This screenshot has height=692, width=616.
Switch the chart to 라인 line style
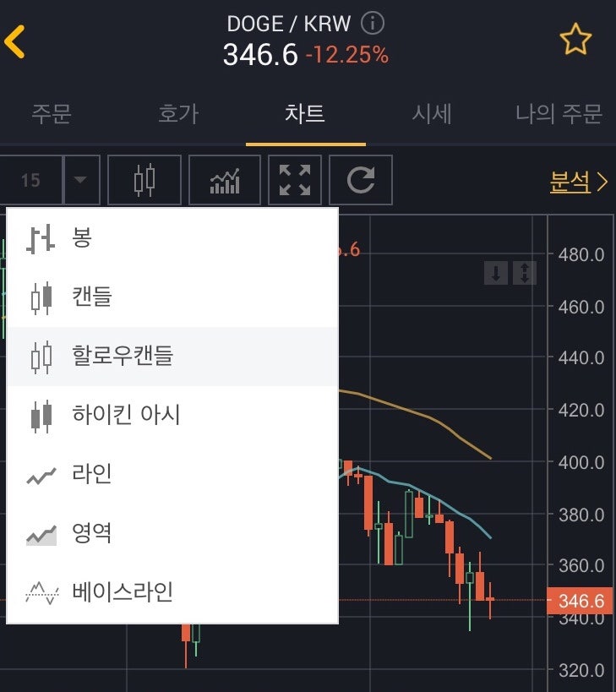coord(173,474)
